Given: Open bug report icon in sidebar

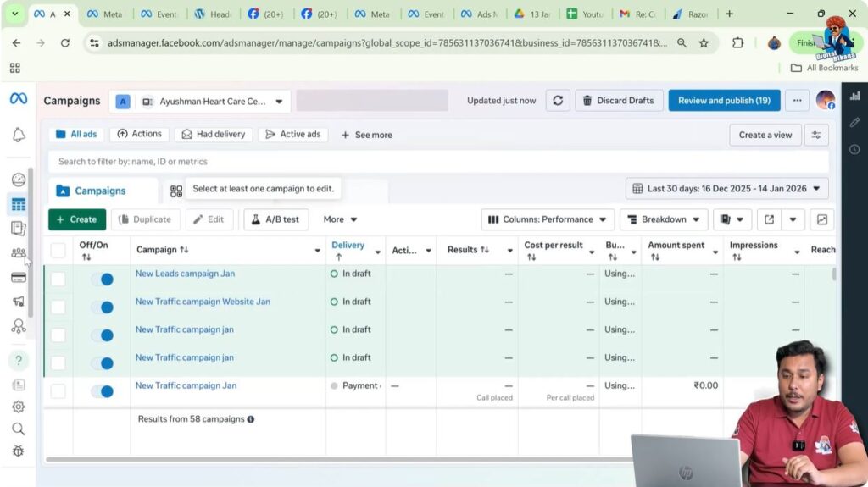Looking at the screenshot, I should pyautogui.click(x=19, y=451).
